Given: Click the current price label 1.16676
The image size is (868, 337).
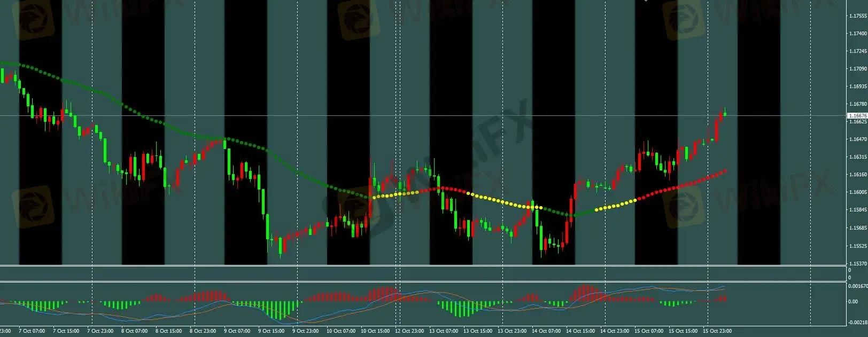Looking at the screenshot, I should pyautogui.click(x=857, y=115).
